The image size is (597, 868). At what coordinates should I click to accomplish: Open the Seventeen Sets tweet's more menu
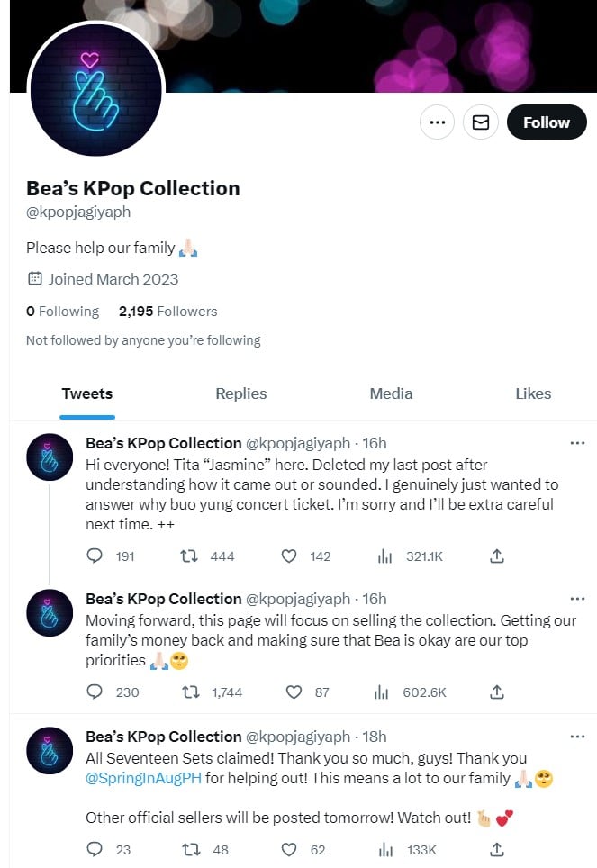[577, 737]
